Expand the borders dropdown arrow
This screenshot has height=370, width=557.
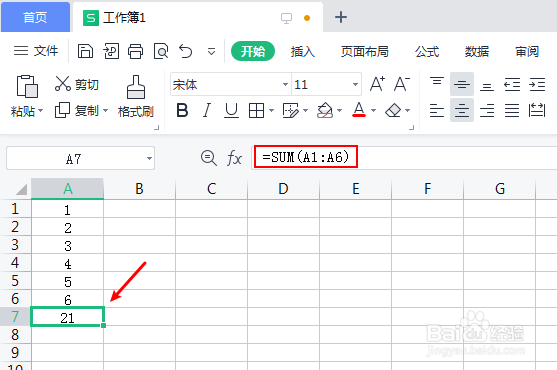click(x=271, y=110)
